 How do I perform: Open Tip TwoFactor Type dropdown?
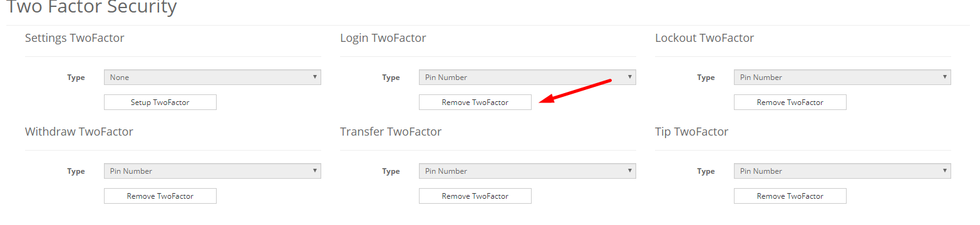tap(842, 171)
